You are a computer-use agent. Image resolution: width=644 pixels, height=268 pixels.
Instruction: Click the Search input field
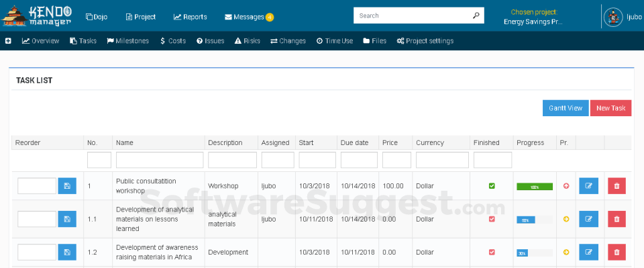pyautogui.click(x=413, y=15)
